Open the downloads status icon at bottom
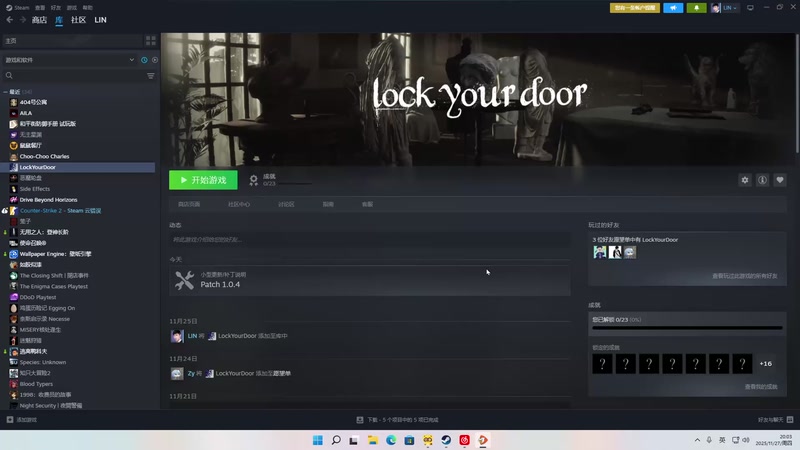Viewport: 800px width, 450px height. (360, 419)
